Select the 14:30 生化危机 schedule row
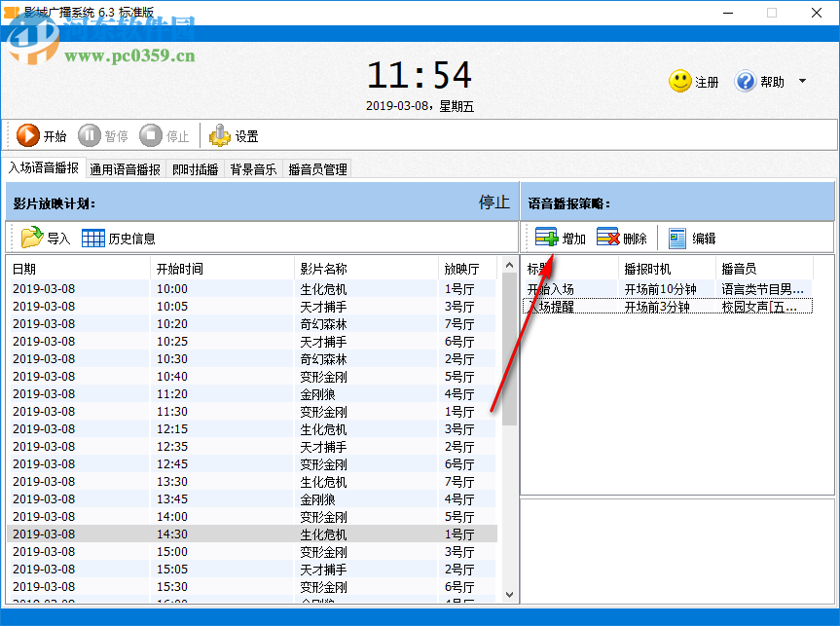Viewport: 840px width, 626px height. coord(243,534)
